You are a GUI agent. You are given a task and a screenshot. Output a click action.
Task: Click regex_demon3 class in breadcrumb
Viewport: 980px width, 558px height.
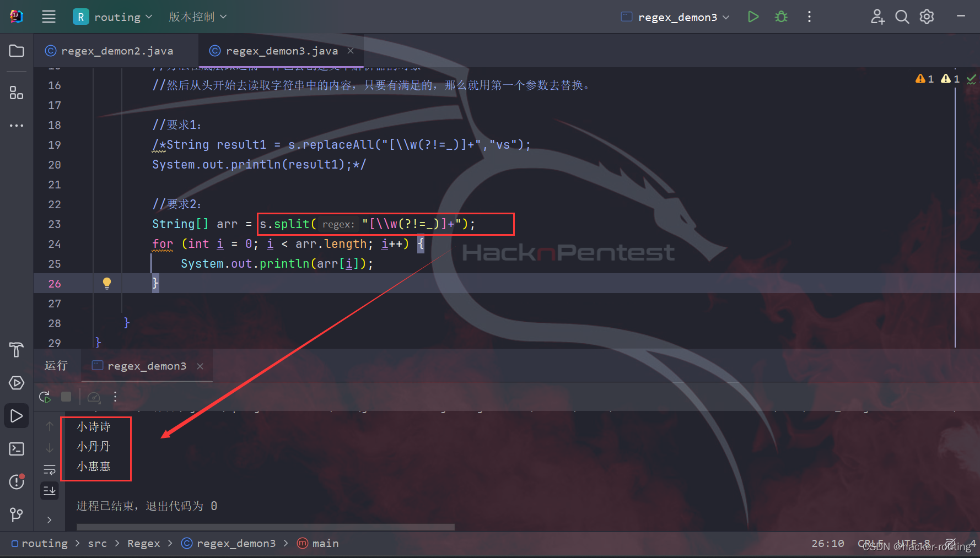click(229, 544)
